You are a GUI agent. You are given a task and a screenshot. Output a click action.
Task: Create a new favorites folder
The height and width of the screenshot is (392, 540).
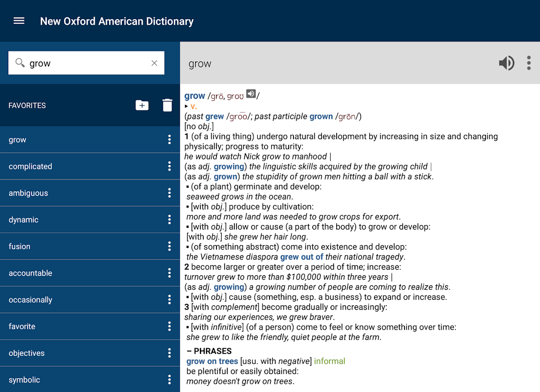pos(142,105)
